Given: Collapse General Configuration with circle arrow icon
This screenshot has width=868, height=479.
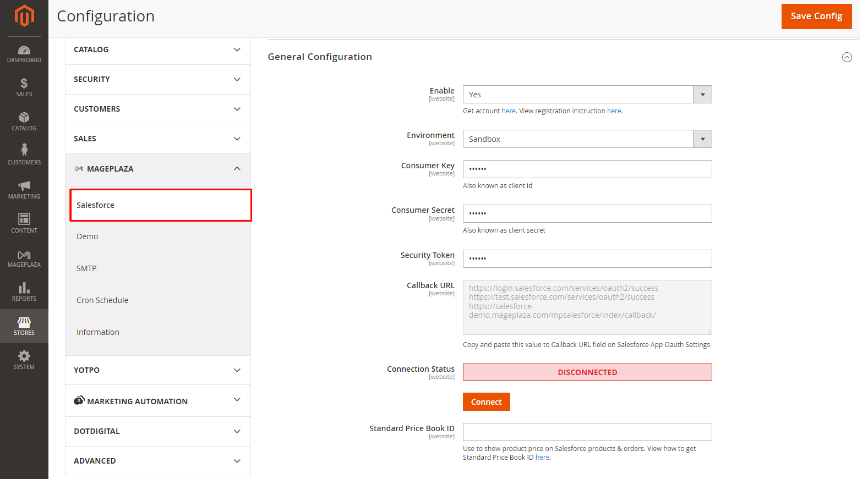Looking at the screenshot, I should click(847, 57).
